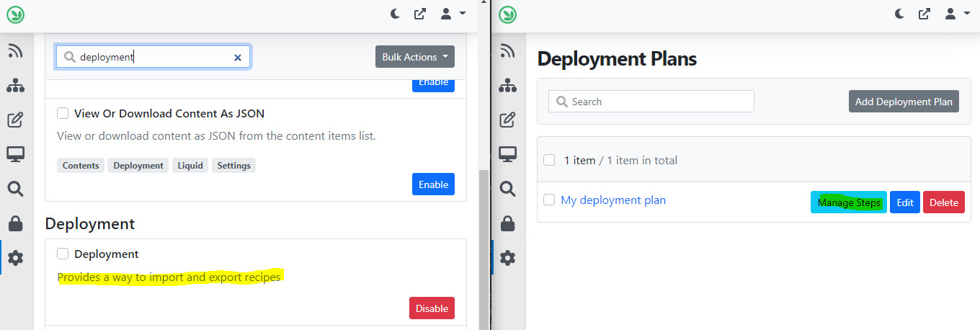The width and height of the screenshot is (980, 330).
Task: Open site external link icon in left panel
Action: [x=420, y=14]
